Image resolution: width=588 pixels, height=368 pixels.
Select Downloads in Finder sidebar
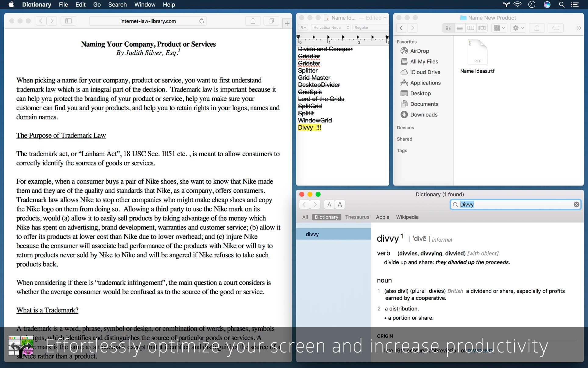[423, 115]
